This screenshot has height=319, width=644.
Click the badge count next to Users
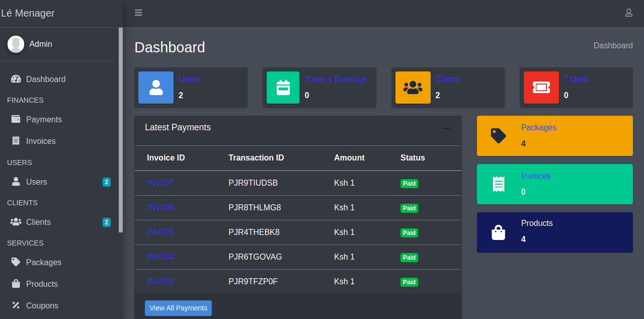pos(107,182)
